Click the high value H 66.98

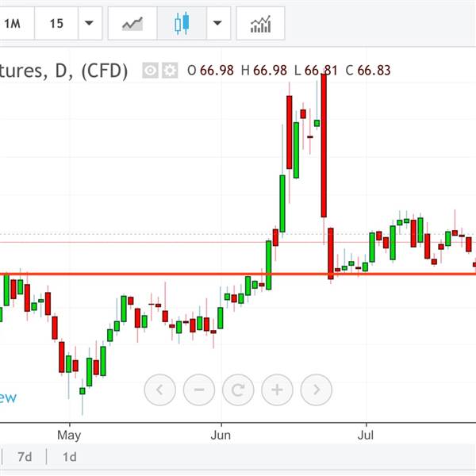[264, 71]
